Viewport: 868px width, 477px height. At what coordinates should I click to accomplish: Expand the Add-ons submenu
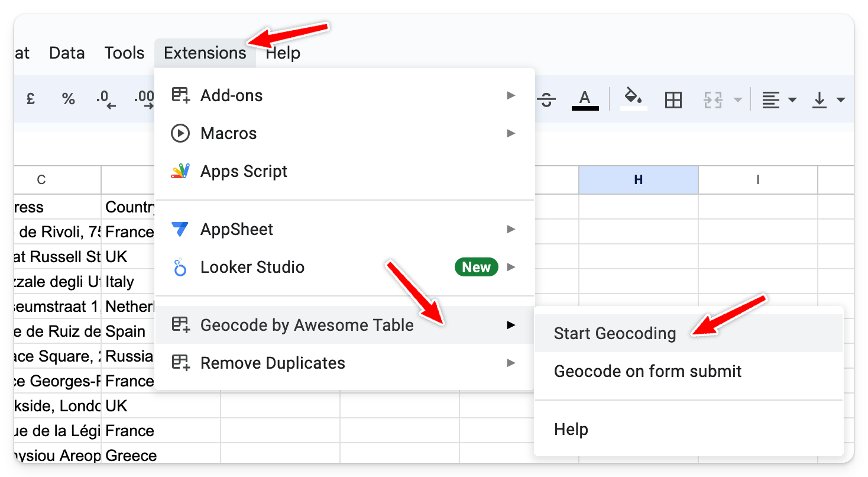231,95
